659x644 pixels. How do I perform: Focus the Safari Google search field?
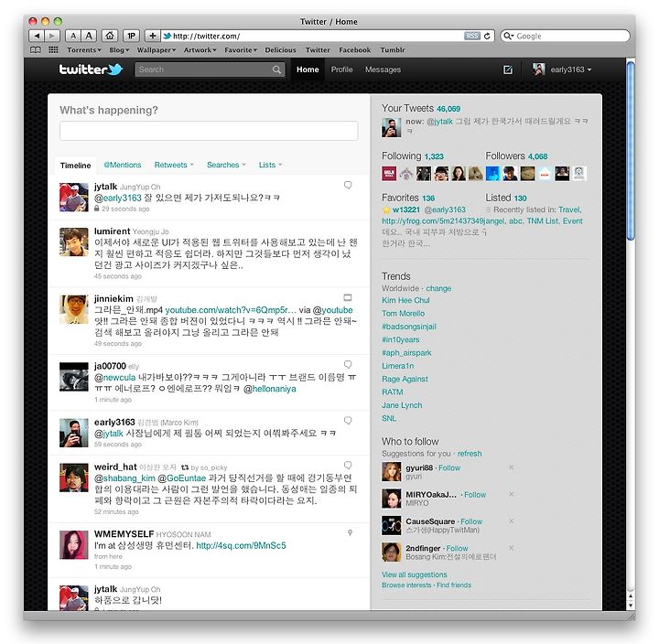click(x=565, y=36)
